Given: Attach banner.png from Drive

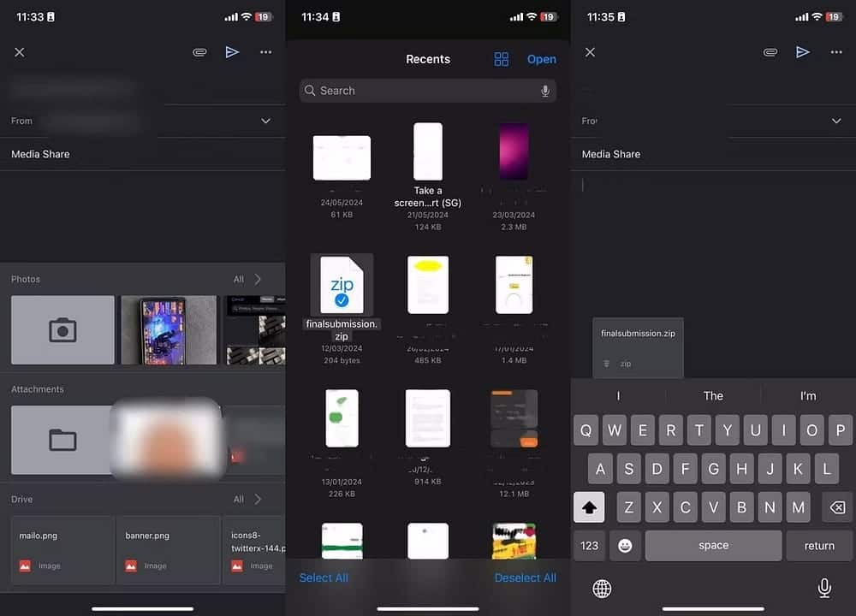Looking at the screenshot, I should 169,550.
